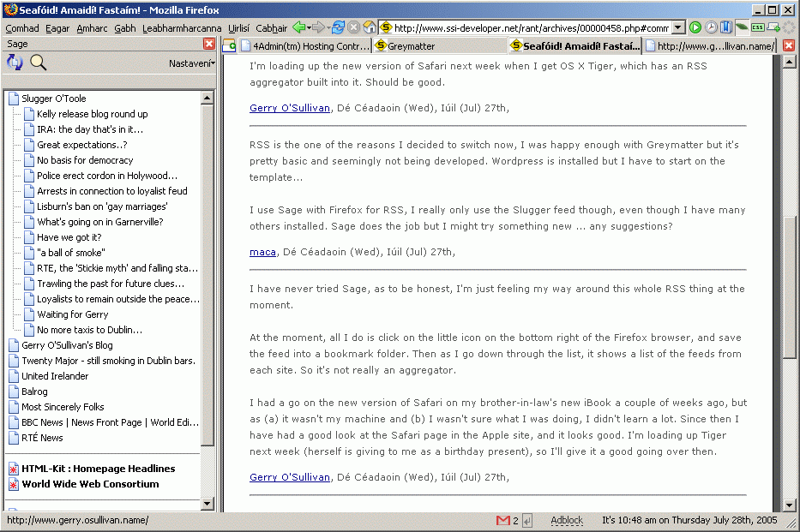Viewport: 800px width, 532px height.
Task: Click the Sage green leaf toolbar icon
Action: click(742, 27)
